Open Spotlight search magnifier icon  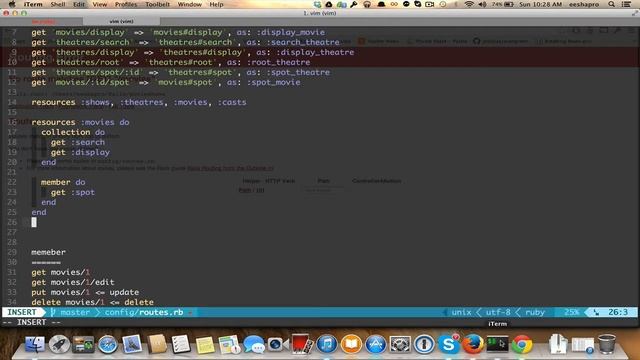point(611,4)
